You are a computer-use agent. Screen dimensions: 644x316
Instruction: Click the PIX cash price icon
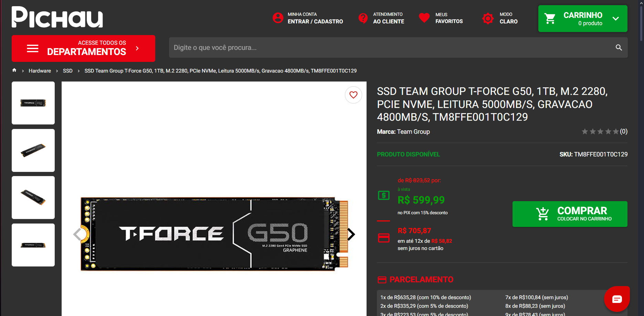click(x=383, y=195)
